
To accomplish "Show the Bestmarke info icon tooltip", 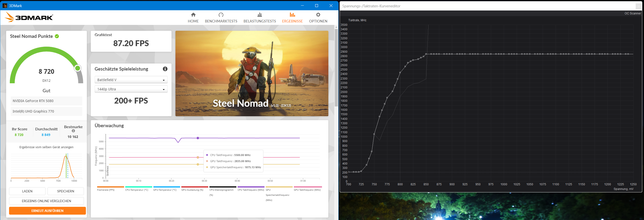I will [x=73, y=131].
